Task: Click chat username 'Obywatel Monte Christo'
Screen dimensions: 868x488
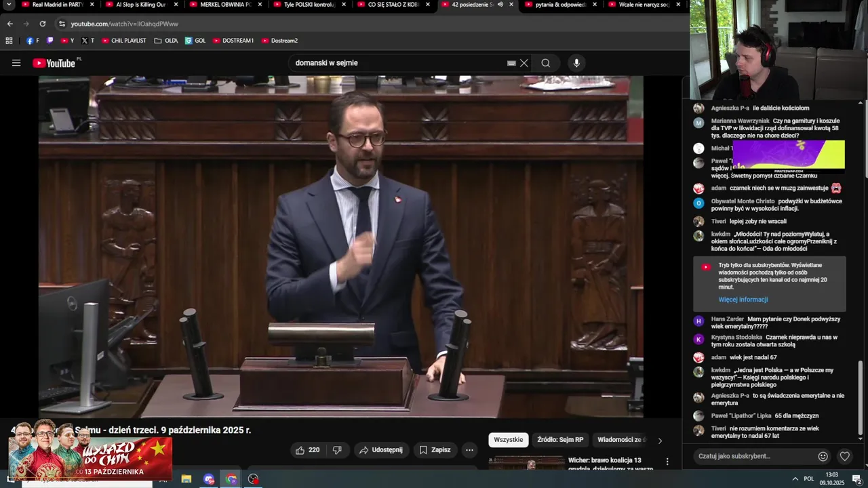Action: (743, 201)
